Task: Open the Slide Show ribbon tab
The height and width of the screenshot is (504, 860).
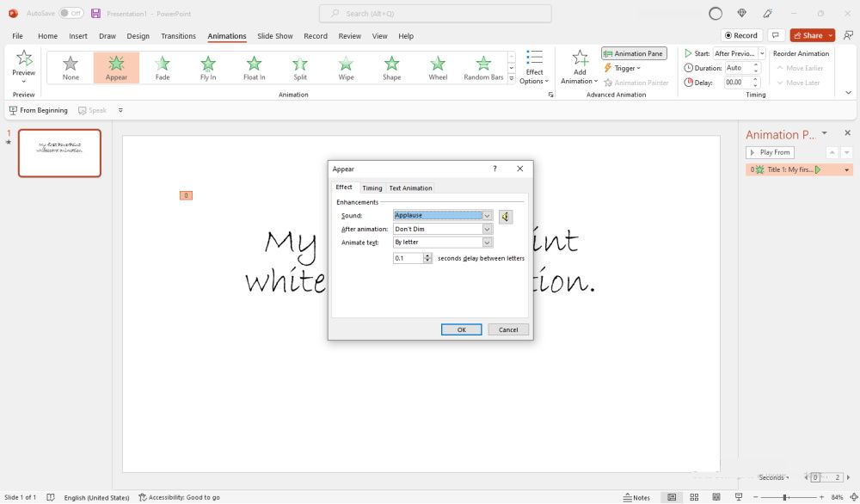Action: point(275,36)
